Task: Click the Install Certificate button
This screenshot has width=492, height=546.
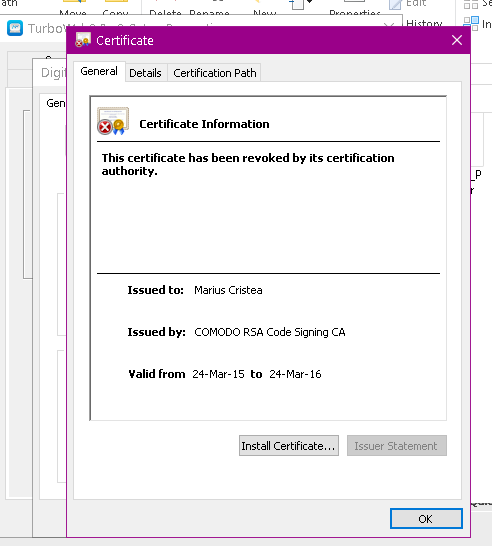Action: [289, 445]
